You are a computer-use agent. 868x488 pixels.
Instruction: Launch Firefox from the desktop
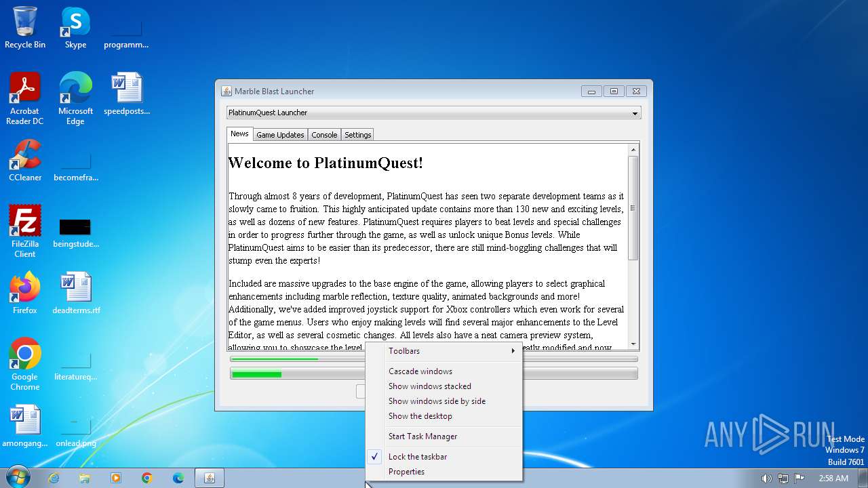(x=25, y=293)
